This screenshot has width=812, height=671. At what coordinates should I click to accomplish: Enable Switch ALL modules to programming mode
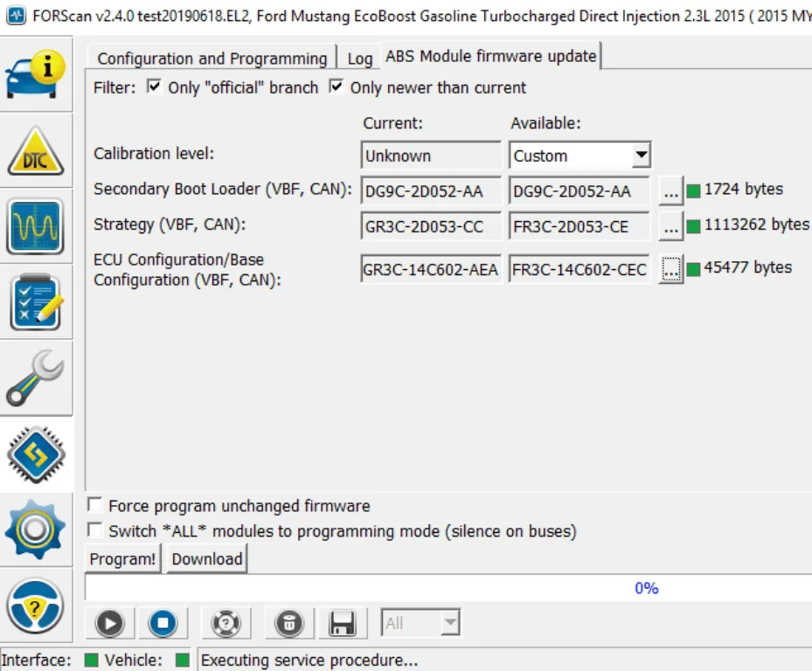click(94, 529)
